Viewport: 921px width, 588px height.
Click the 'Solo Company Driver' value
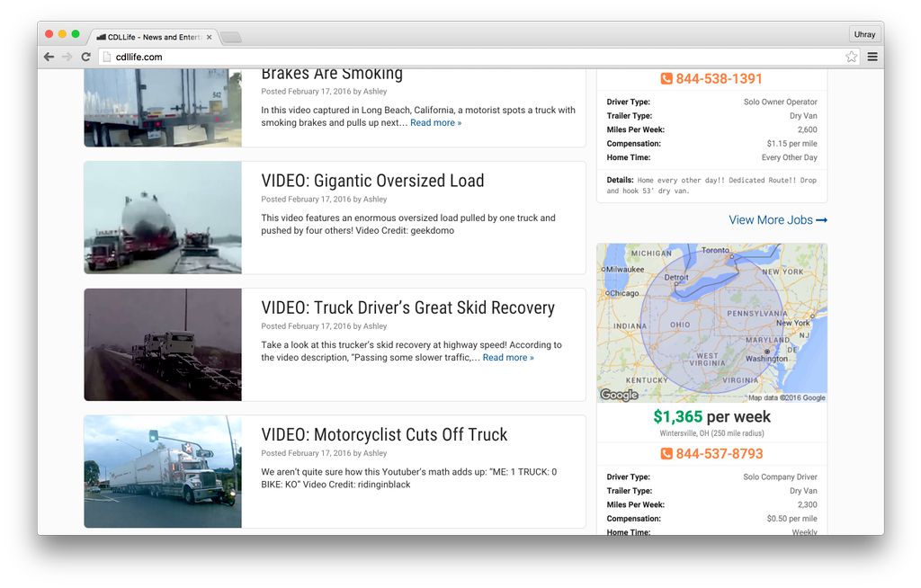tap(780, 477)
